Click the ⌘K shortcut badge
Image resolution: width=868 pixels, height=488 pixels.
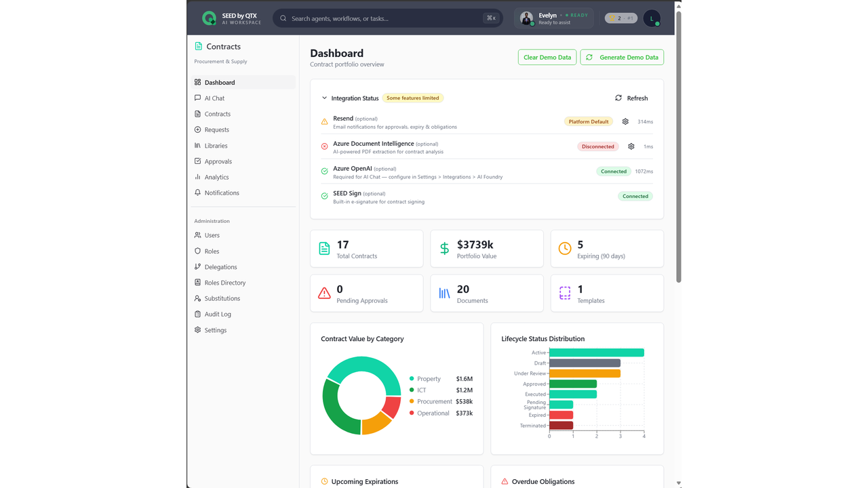point(491,18)
